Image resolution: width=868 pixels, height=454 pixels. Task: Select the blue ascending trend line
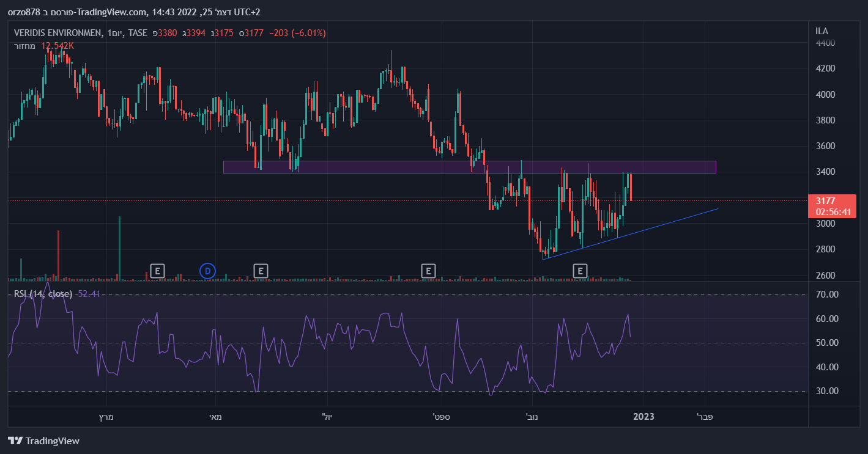[630, 234]
